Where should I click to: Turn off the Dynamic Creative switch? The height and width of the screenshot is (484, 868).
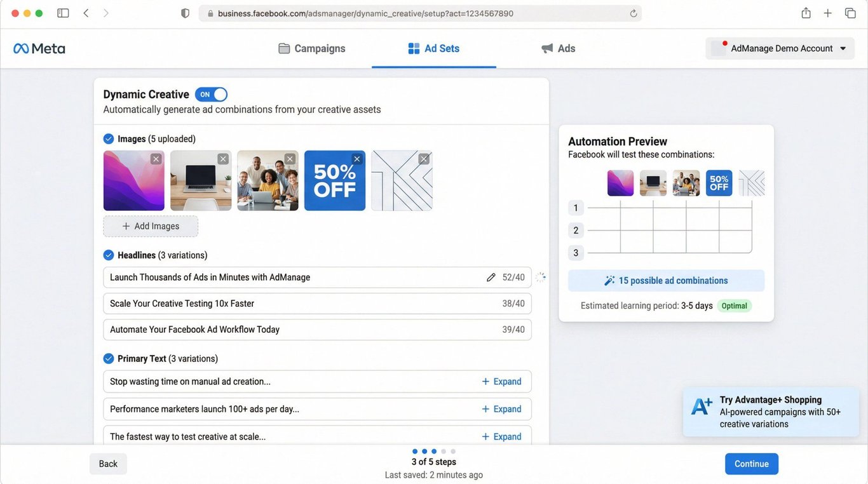point(211,95)
